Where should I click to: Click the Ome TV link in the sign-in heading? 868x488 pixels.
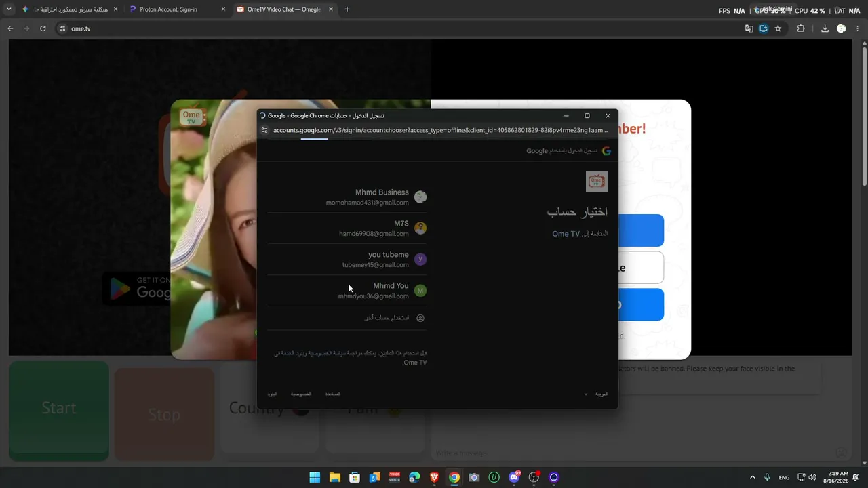coord(566,234)
